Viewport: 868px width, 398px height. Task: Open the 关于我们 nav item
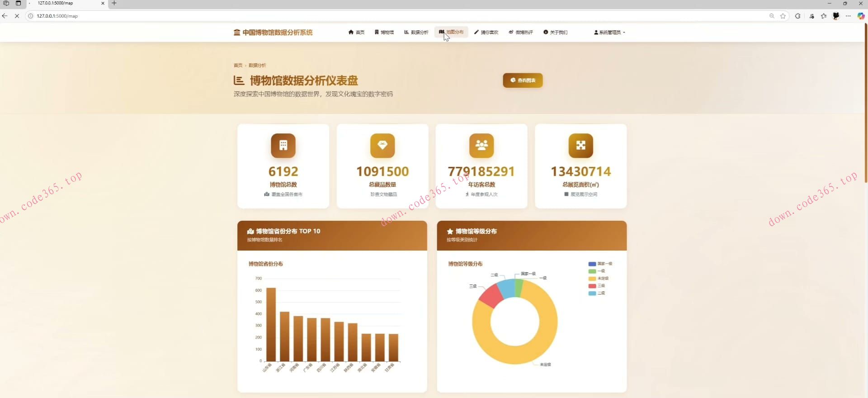coord(556,33)
